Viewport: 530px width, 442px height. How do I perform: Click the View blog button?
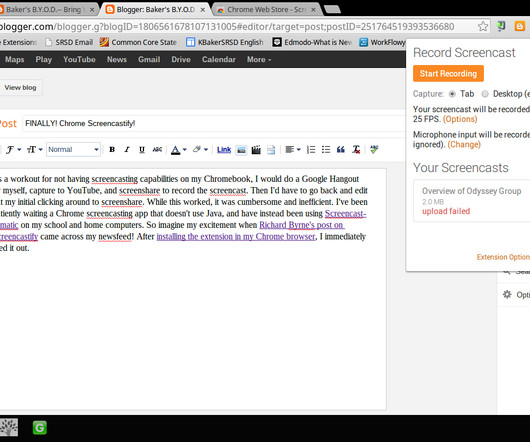(20, 88)
